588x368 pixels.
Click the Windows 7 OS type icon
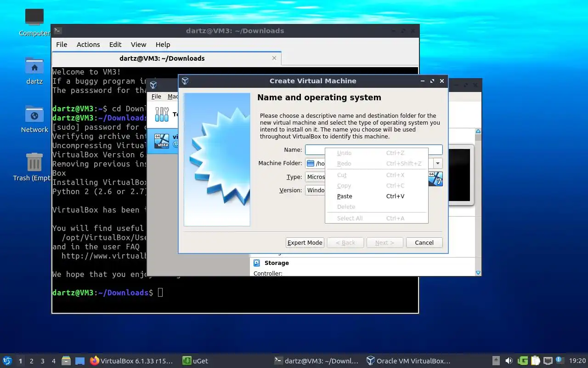(x=435, y=179)
